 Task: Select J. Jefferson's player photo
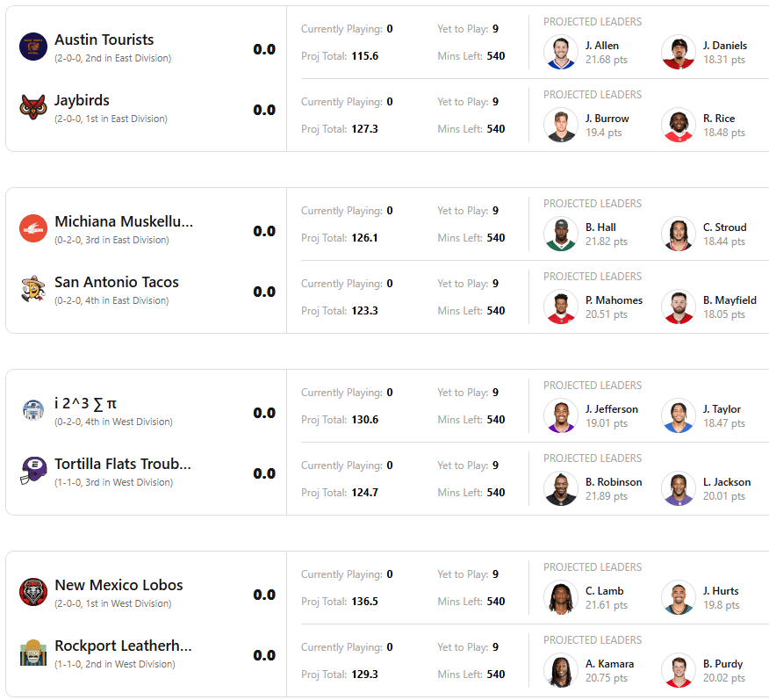[561, 415]
